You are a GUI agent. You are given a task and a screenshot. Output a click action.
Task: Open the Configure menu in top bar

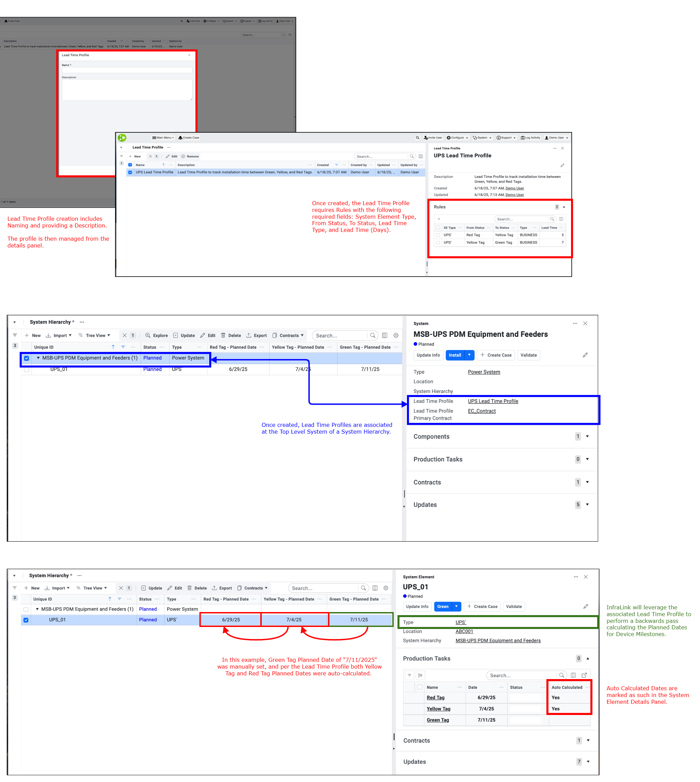(x=457, y=138)
